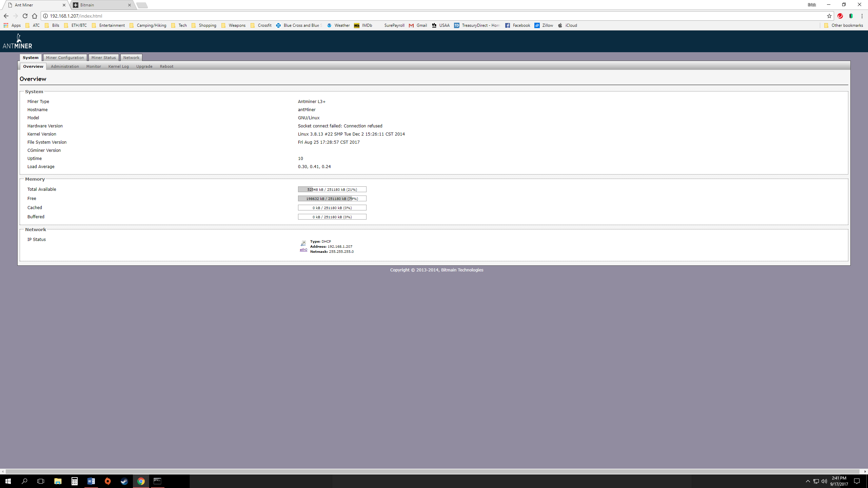Open the Upgrade sub-tab
Viewport: 868px width, 488px height.
[144, 66]
